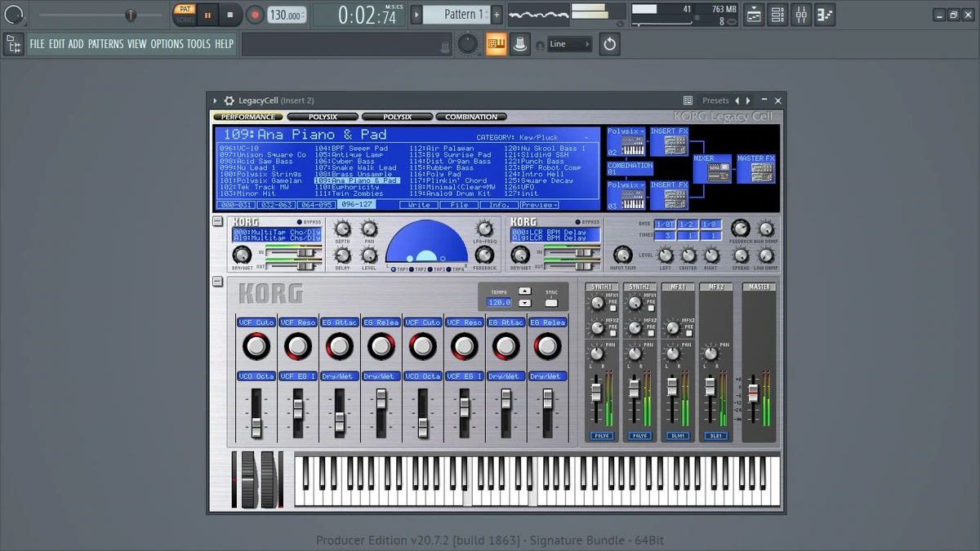
Task: Switch to the COMBINATION tab
Action: (x=471, y=118)
